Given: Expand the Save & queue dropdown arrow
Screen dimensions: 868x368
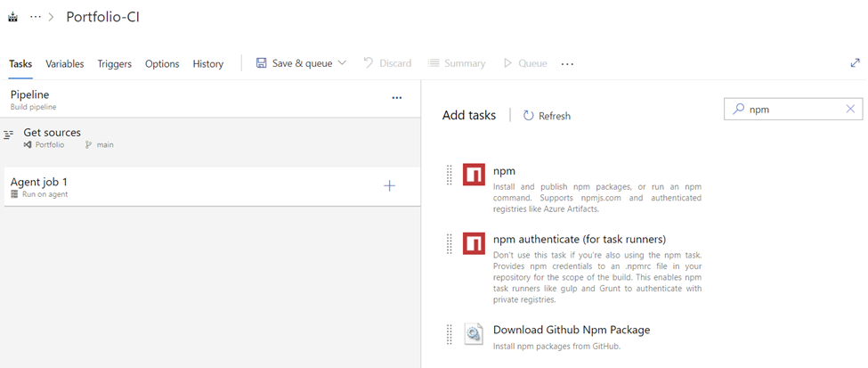Looking at the screenshot, I should 343,63.
